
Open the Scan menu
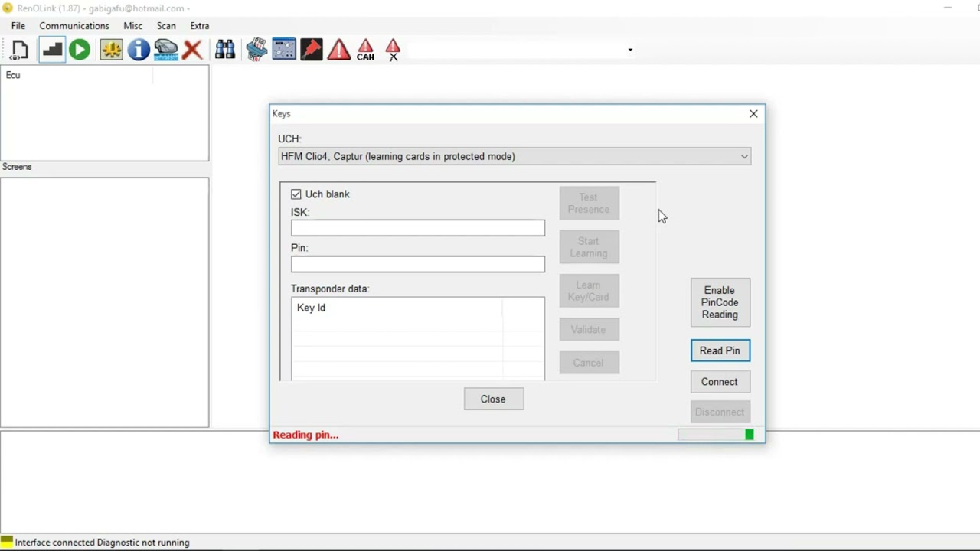click(166, 26)
